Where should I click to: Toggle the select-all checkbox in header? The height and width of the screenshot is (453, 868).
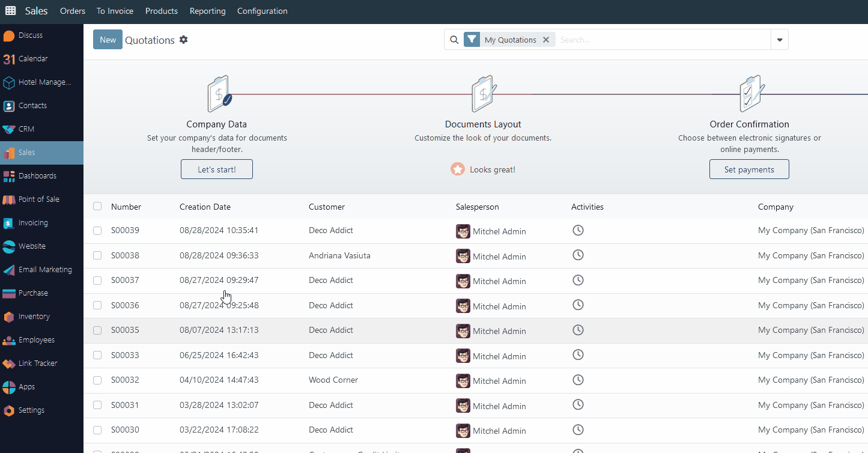(97, 207)
